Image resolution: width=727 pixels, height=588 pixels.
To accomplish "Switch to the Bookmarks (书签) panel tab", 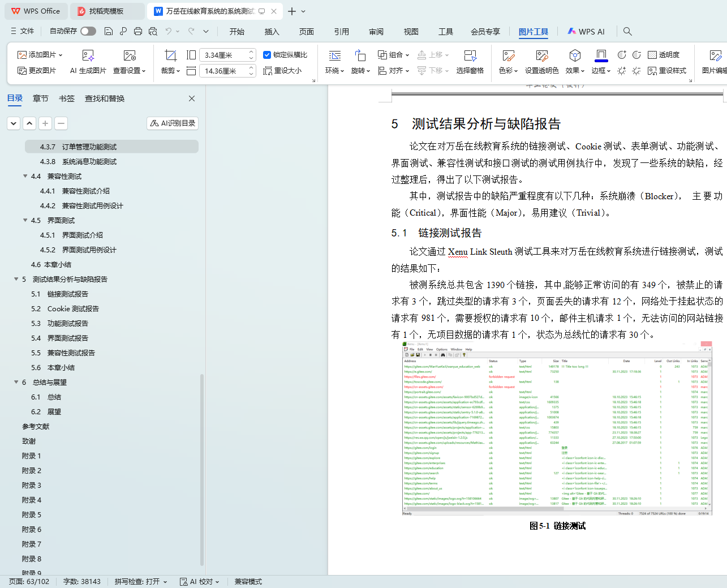I will coord(67,98).
